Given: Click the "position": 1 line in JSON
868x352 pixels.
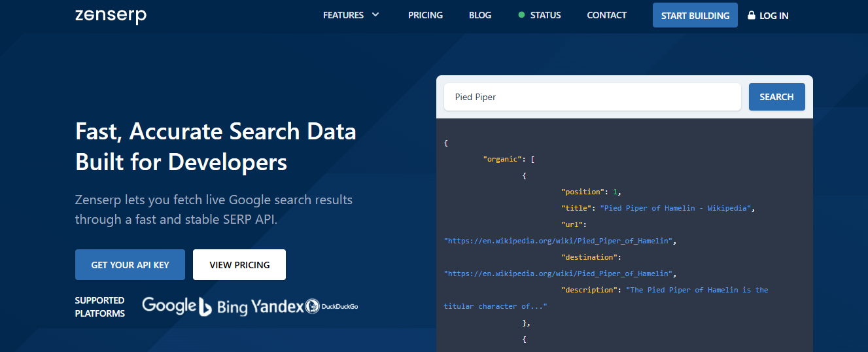Looking at the screenshot, I should (x=591, y=192).
